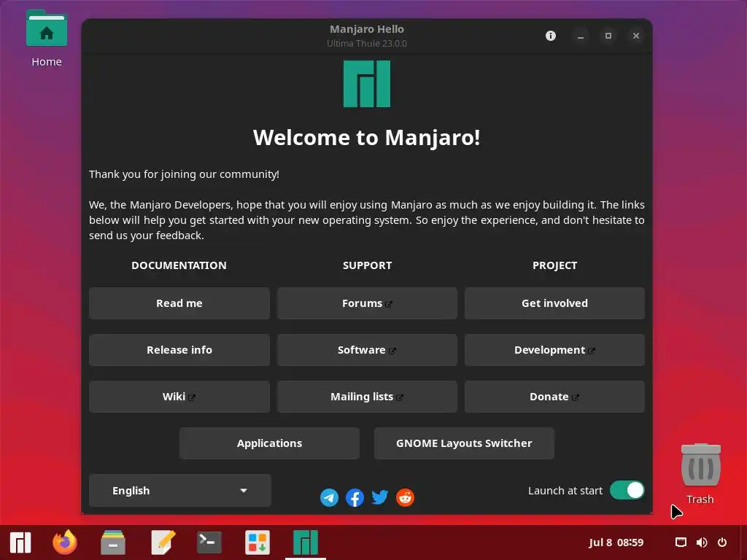Click the volume tray icon
This screenshot has height=560, width=747.
pos(701,542)
